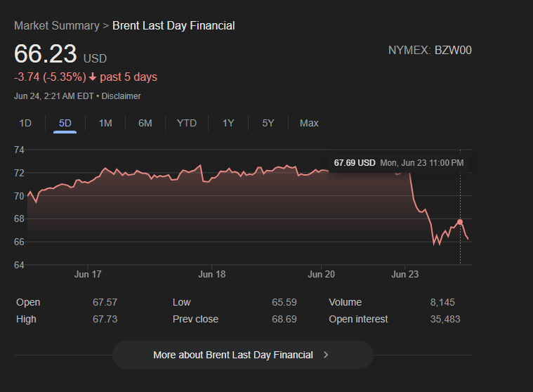Click the 67.69 USD chart tooltip

(399, 163)
